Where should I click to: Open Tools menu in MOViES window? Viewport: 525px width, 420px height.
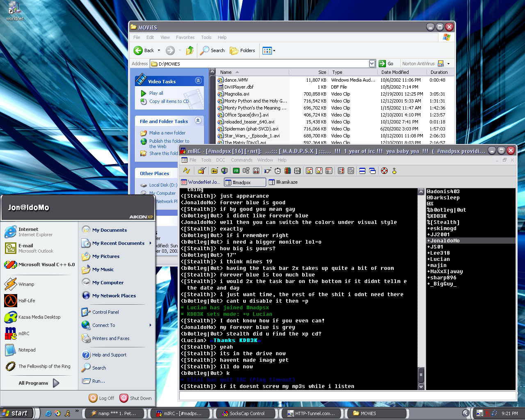[x=206, y=37]
